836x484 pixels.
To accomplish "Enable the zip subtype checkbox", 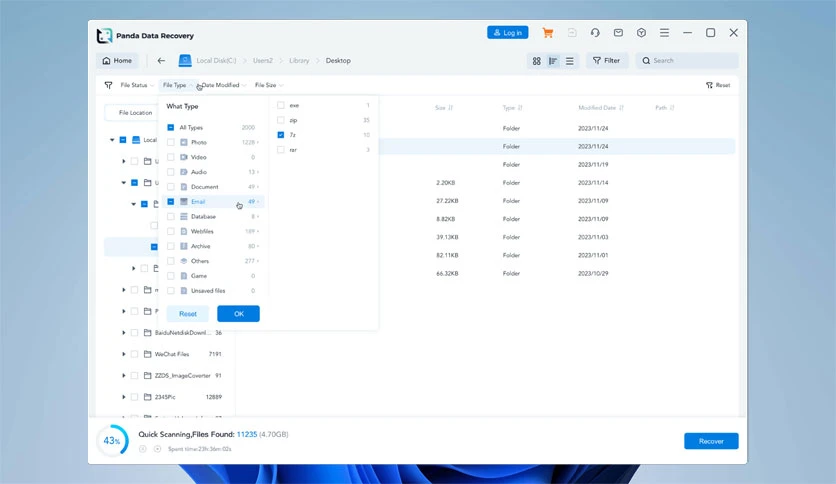I will point(280,120).
